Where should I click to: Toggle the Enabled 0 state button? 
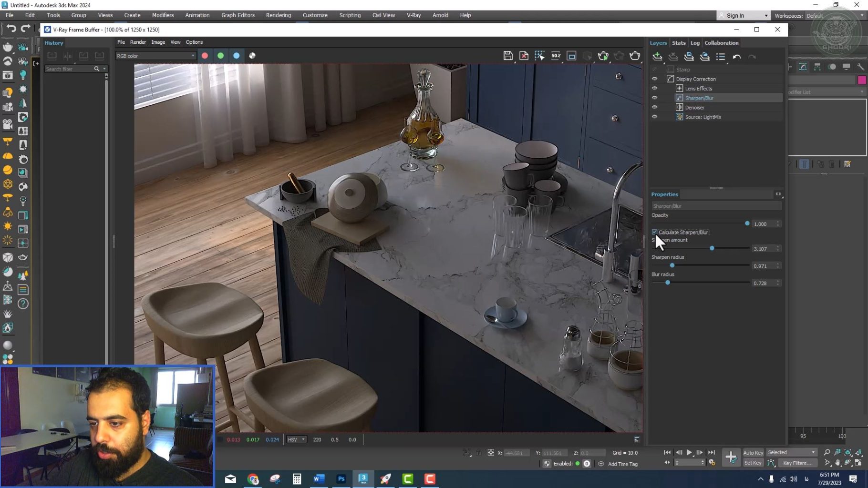[x=587, y=464]
